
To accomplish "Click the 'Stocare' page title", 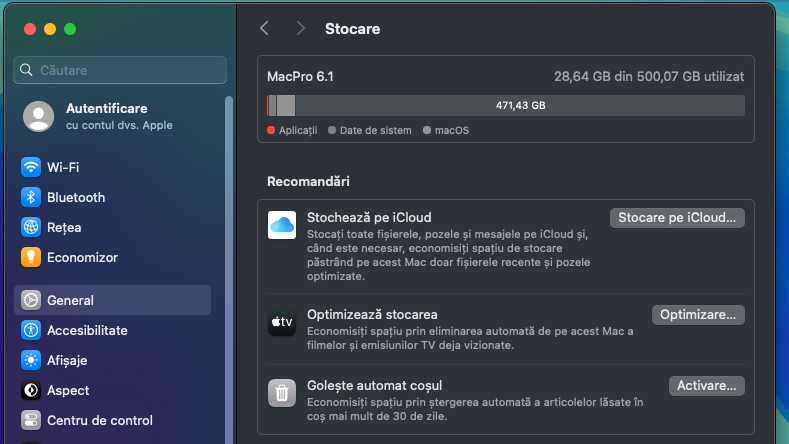I will point(352,29).
